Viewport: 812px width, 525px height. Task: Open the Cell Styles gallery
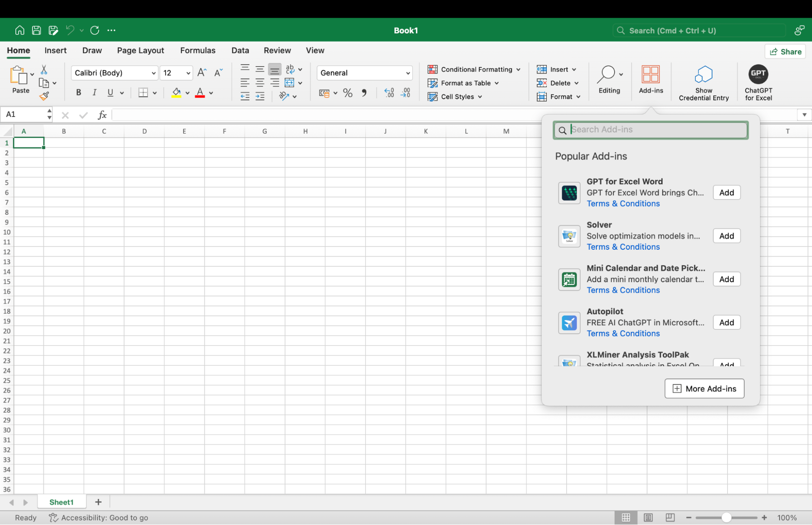(455, 96)
